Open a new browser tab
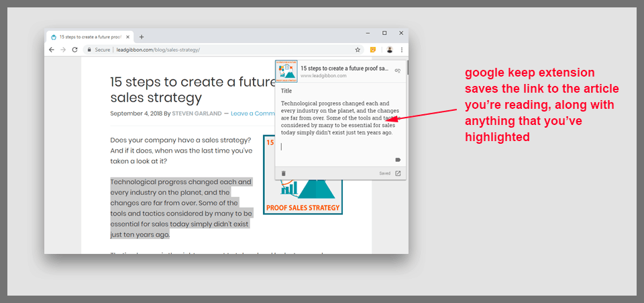 142,37
